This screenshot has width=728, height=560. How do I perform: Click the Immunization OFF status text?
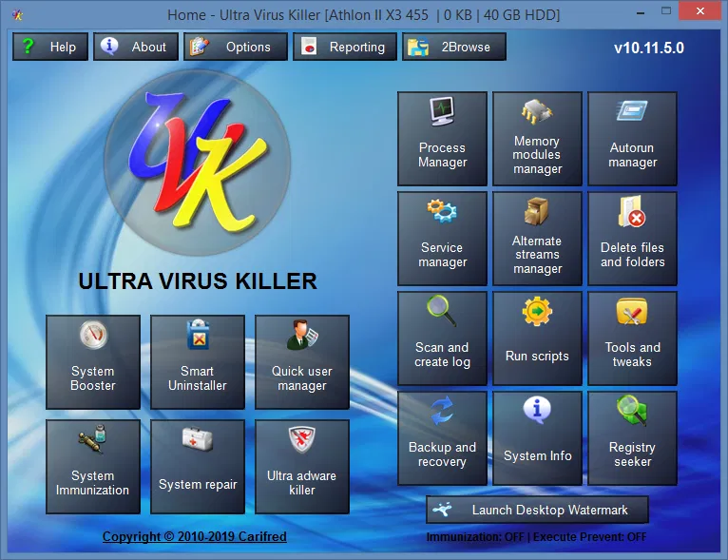[x=475, y=537]
